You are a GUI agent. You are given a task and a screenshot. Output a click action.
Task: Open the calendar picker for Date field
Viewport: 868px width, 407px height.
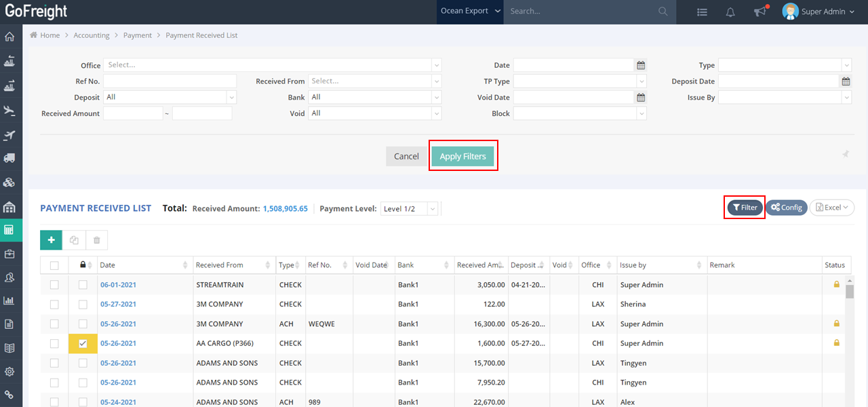641,65
